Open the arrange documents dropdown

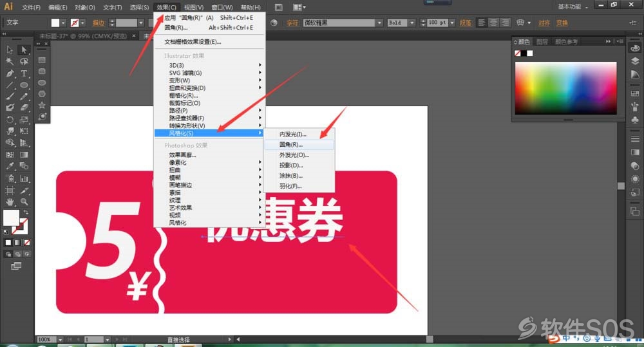(299, 7)
